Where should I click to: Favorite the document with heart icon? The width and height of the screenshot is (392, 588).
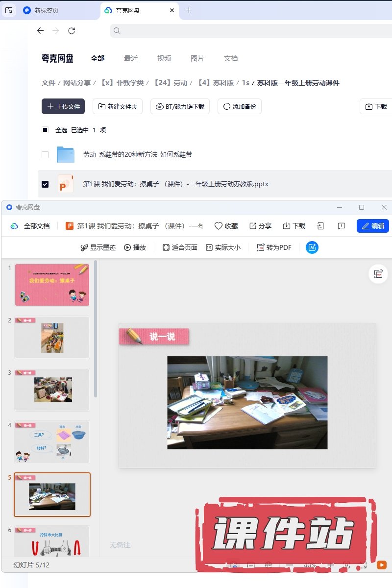click(x=226, y=226)
